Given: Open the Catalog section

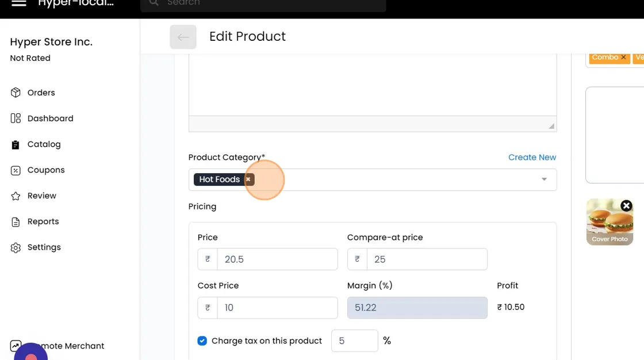Looking at the screenshot, I should [44, 144].
